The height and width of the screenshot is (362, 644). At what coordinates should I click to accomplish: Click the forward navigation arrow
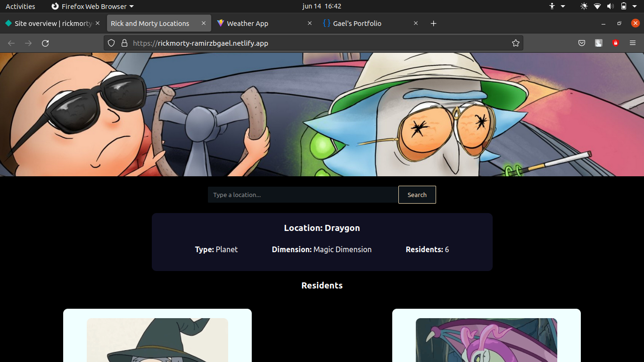click(28, 43)
